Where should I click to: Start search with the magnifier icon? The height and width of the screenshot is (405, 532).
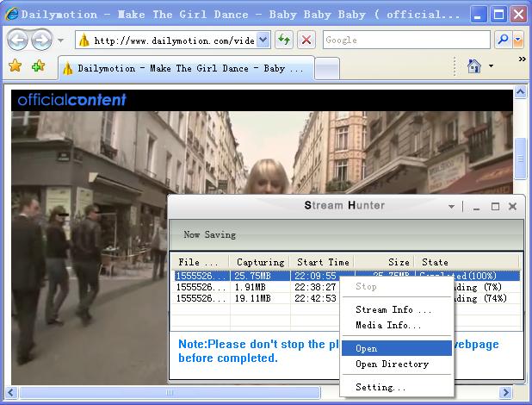pos(503,40)
